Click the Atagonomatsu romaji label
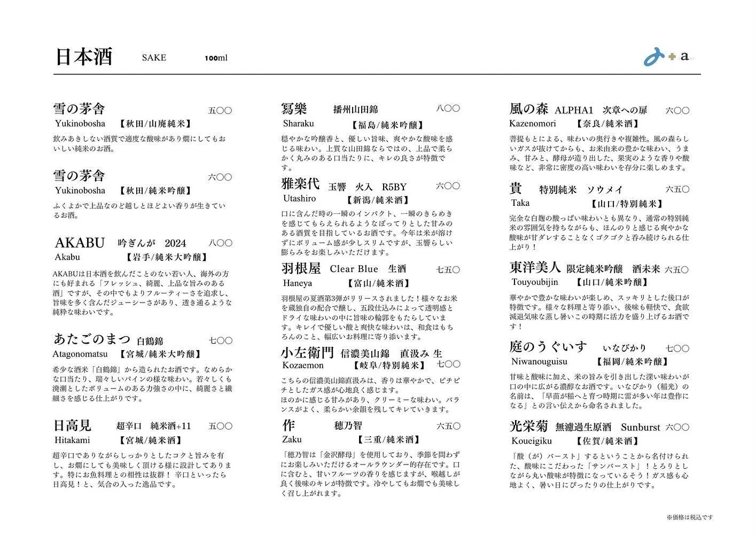Screen dimensions: 756x535 coord(81,354)
